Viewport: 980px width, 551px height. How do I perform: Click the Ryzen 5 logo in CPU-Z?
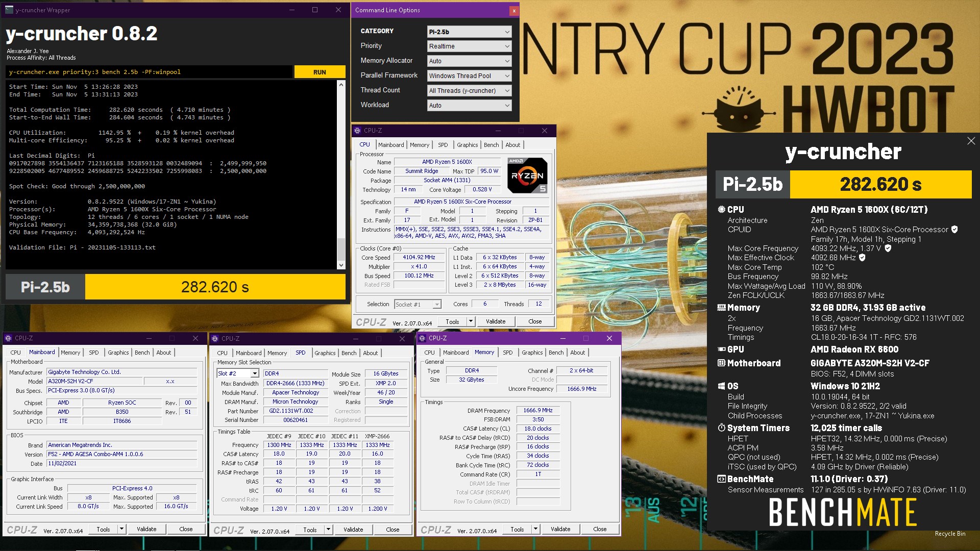[527, 176]
